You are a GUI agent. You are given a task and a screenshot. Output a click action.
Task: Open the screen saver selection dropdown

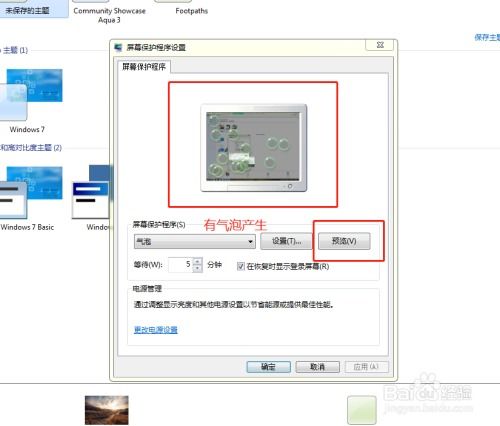pos(195,241)
